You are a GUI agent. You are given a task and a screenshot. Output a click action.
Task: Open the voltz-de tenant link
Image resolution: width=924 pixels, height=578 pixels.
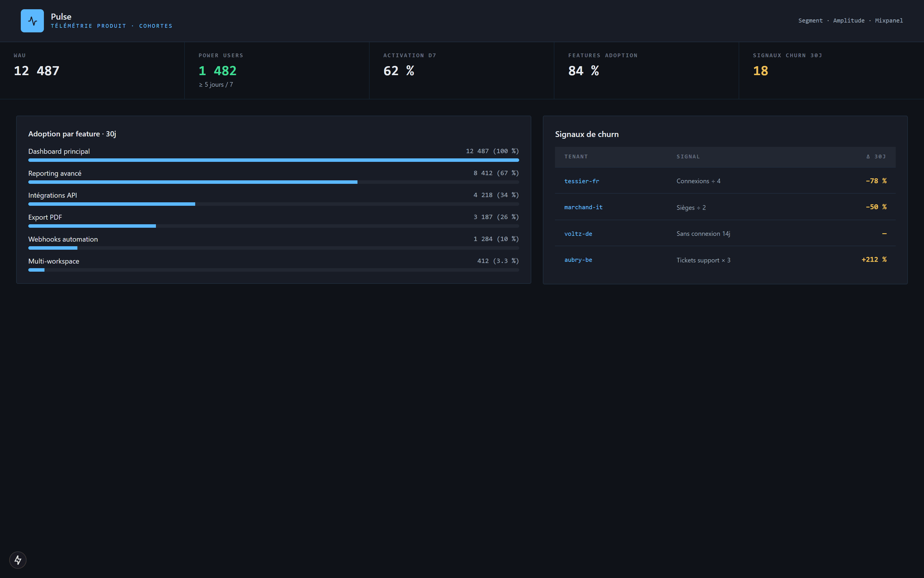[x=578, y=234]
